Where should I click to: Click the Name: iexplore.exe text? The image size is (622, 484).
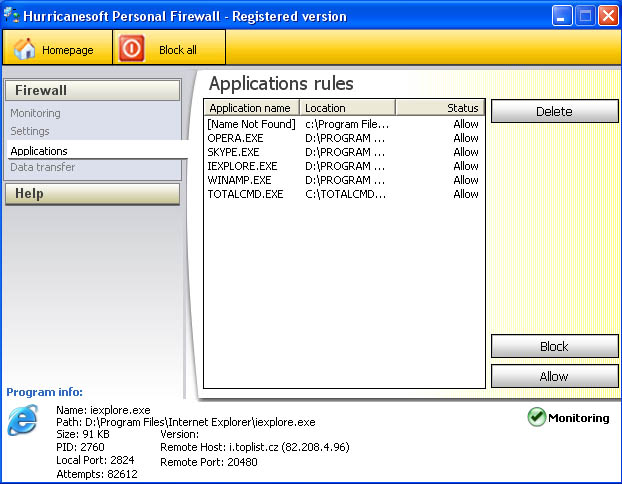pos(103,410)
